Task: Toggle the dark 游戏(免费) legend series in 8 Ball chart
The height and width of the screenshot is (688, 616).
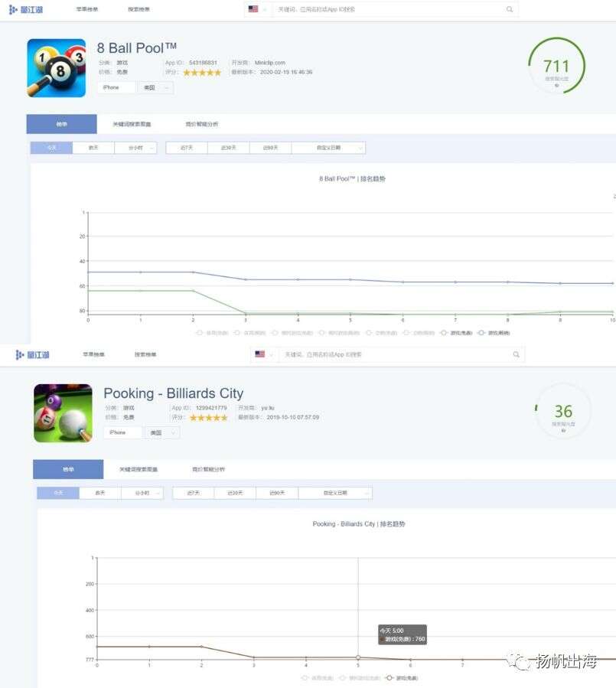Action: click(456, 333)
